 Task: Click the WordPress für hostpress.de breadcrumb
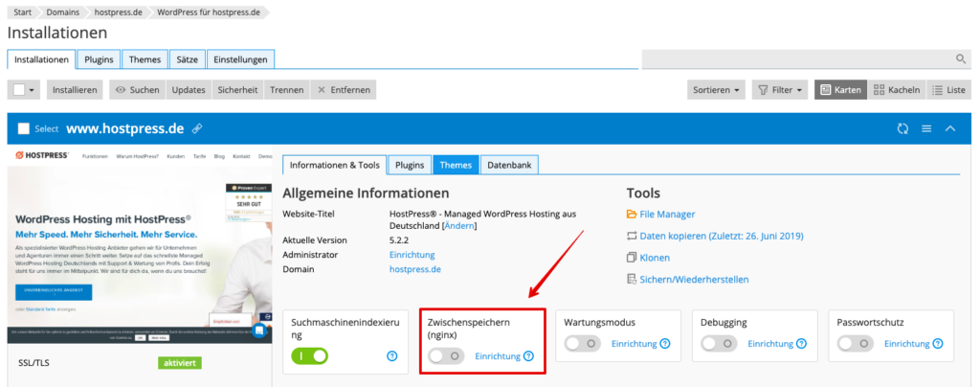(209, 11)
